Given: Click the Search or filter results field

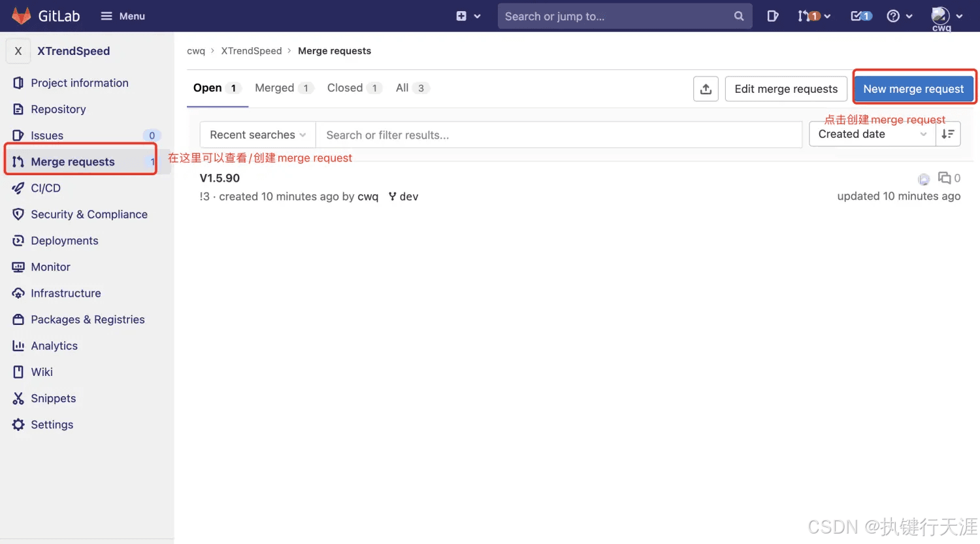Looking at the screenshot, I should pos(559,135).
